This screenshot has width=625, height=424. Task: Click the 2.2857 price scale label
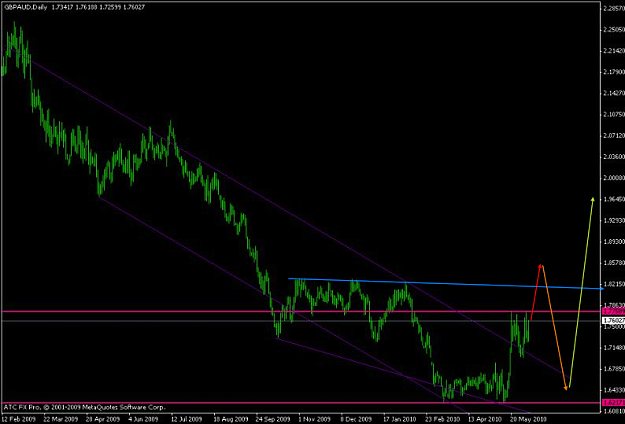point(614,8)
